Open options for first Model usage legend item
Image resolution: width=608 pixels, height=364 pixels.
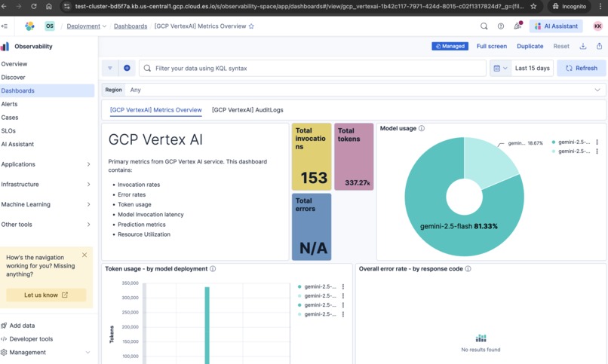597,142
